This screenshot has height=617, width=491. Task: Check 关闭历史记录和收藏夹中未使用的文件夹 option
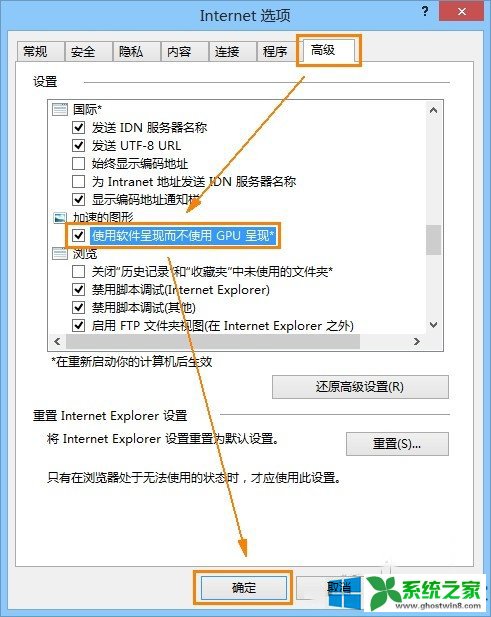click(x=79, y=272)
